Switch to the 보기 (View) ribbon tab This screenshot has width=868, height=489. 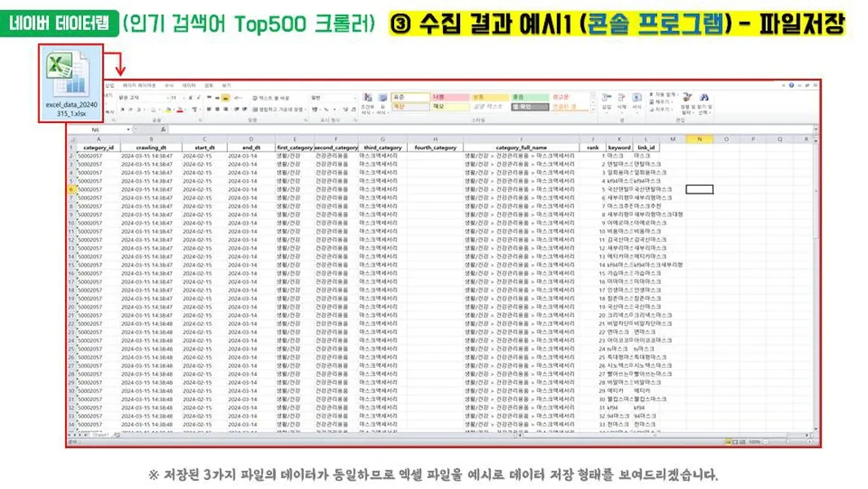click(x=226, y=86)
